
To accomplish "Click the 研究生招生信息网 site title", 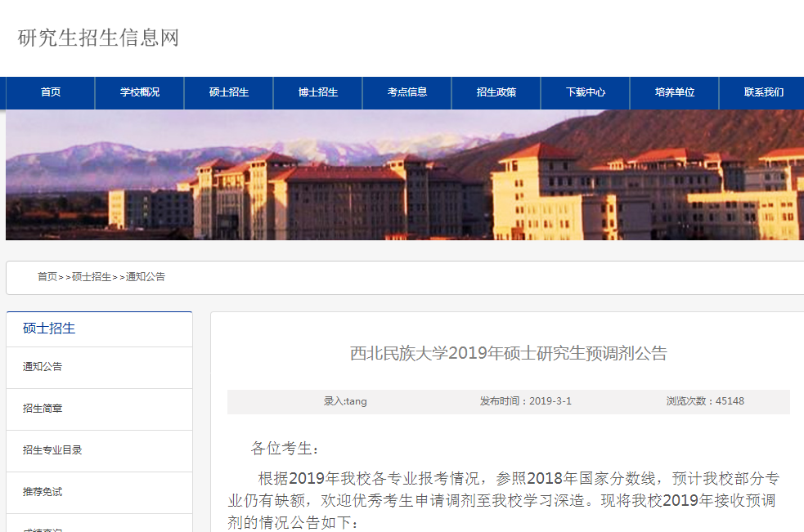I will point(98,38).
